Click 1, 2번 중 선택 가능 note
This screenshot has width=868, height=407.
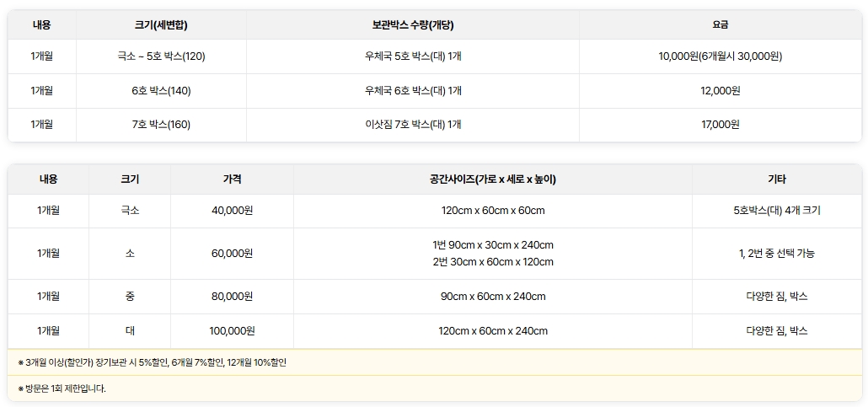(777, 253)
